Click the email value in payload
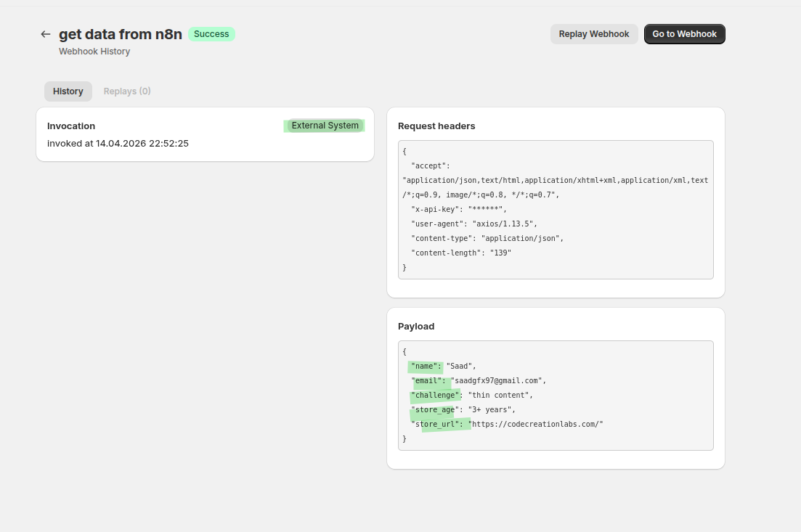This screenshot has width=801, height=532. click(497, 380)
